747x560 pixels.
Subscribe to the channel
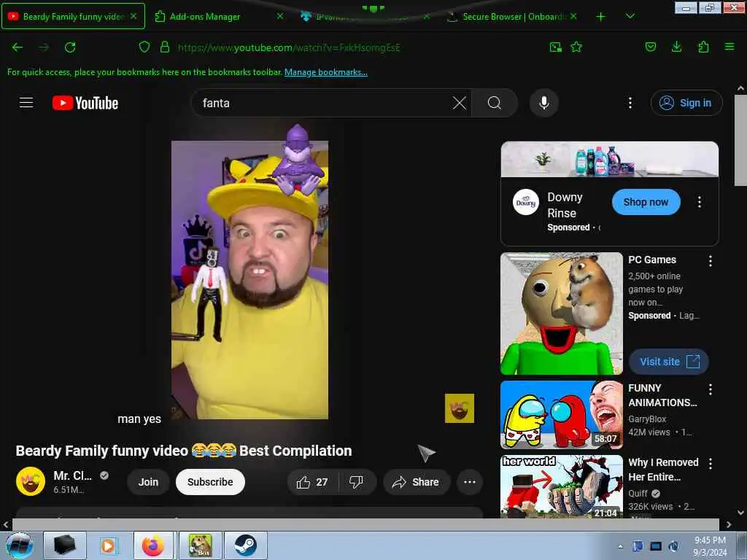pos(210,482)
